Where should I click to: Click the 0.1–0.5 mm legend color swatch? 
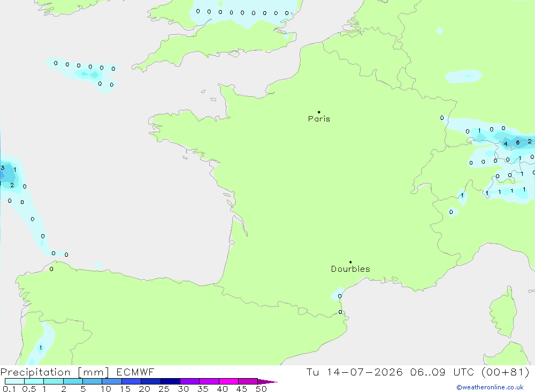click(x=14, y=381)
